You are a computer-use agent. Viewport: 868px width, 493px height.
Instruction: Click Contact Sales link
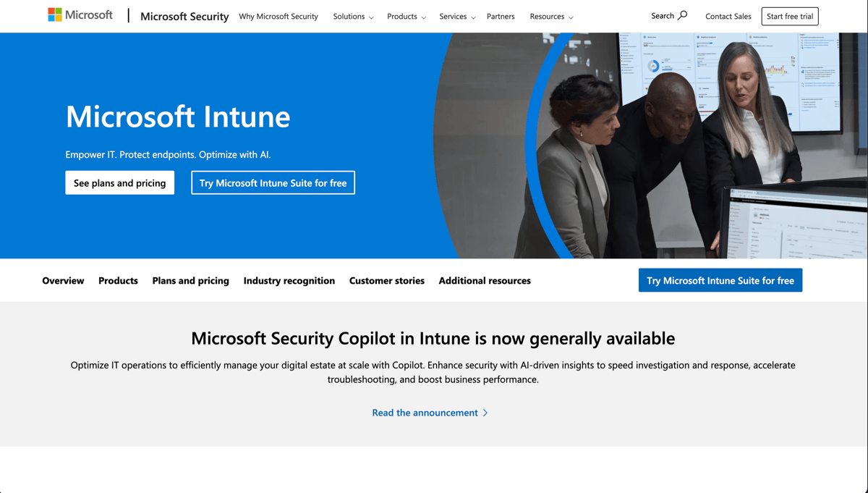pyautogui.click(x=728, y=16)
